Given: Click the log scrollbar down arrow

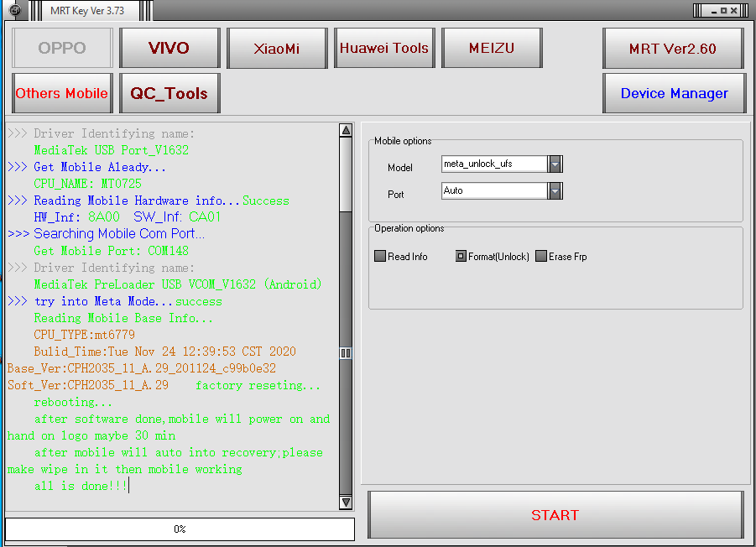Looking at the screenshot, I should tap(346, 503).
